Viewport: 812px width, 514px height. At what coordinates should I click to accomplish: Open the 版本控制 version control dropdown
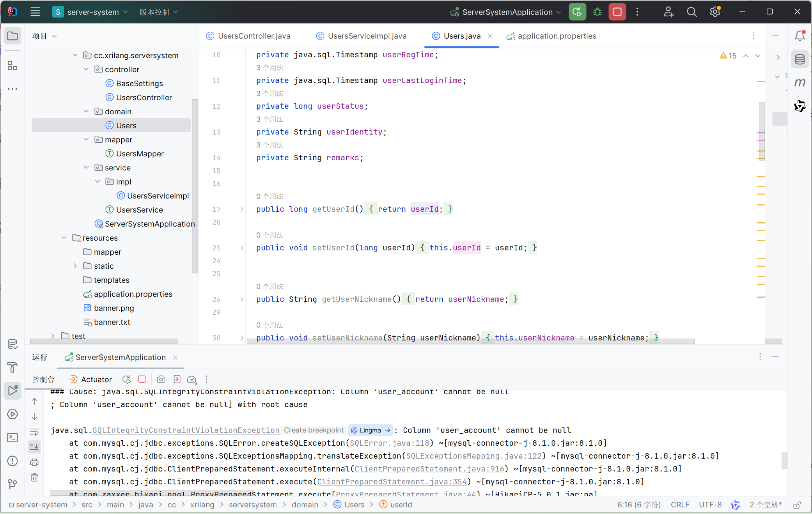[159, 12]
